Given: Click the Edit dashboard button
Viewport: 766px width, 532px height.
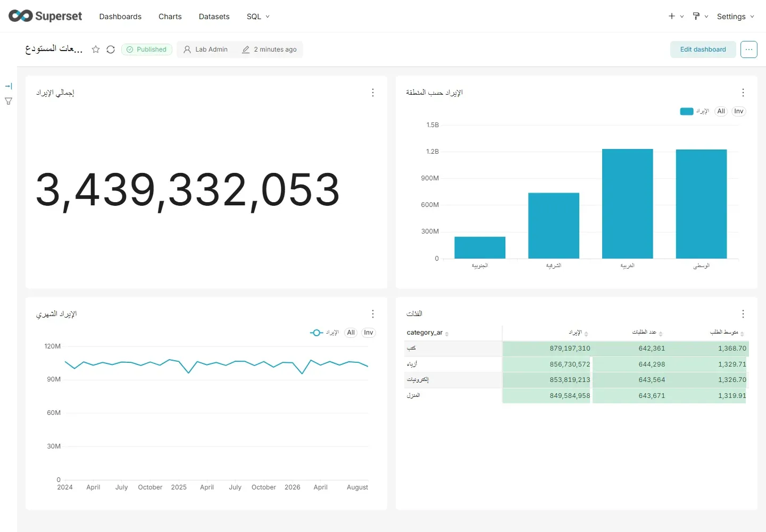Looking at the screenshot, I should click(703, 49).
